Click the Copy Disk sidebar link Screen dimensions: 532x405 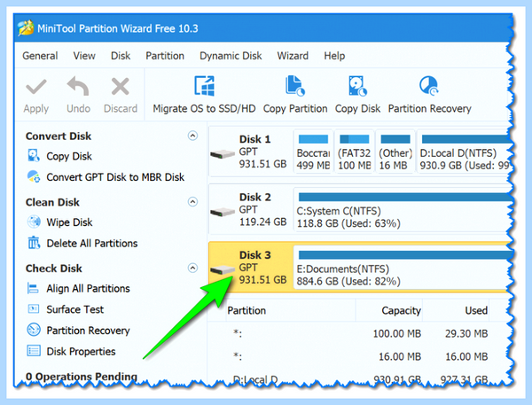coord(69,156)
